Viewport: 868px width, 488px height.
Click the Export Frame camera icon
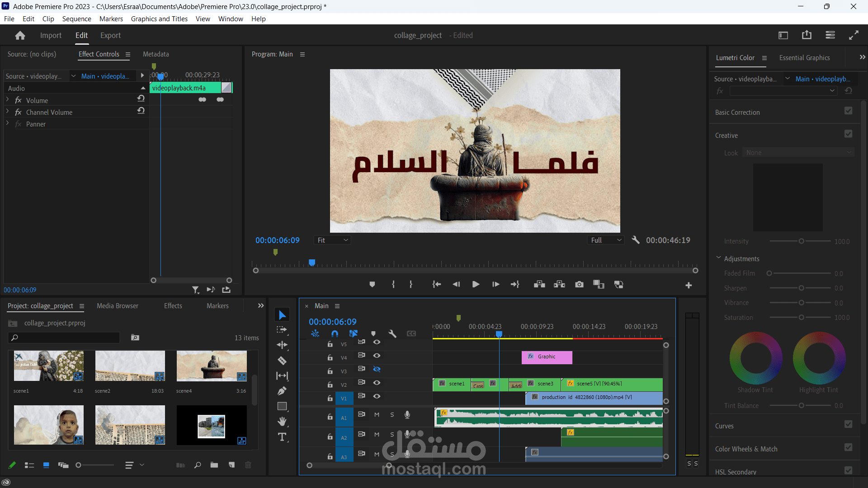[579, 284]
